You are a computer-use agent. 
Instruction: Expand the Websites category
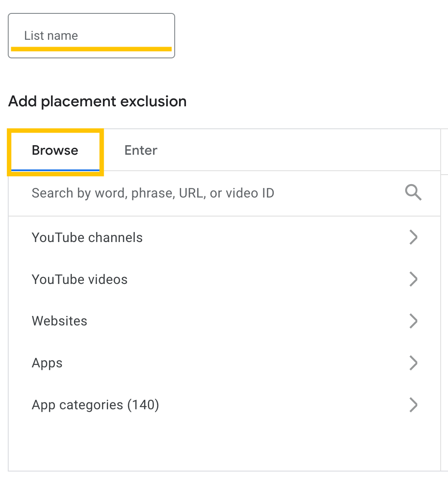tap(413, 321)
